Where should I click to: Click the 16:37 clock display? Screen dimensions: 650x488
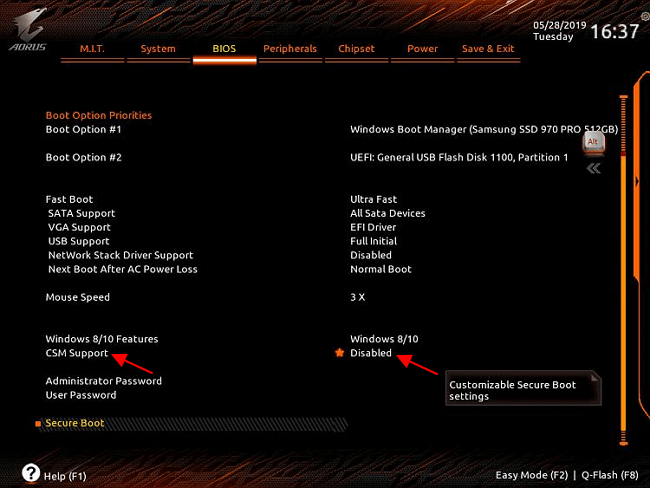(x=614, y=32)
